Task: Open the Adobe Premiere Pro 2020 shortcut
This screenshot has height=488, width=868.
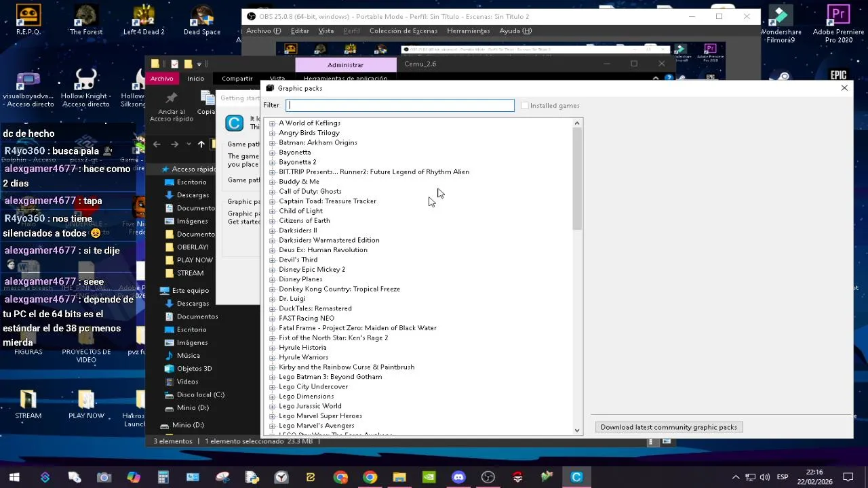Action: 838,23
